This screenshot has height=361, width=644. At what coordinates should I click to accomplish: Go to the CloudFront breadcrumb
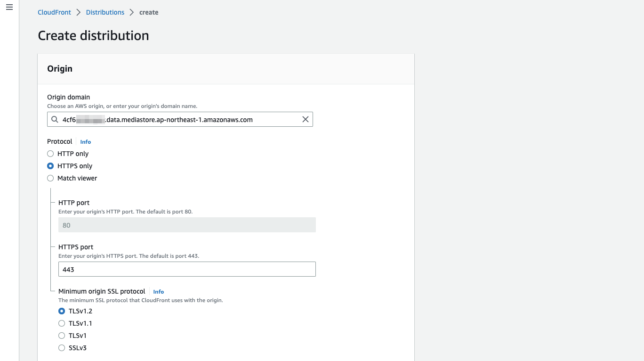(54, 12)
